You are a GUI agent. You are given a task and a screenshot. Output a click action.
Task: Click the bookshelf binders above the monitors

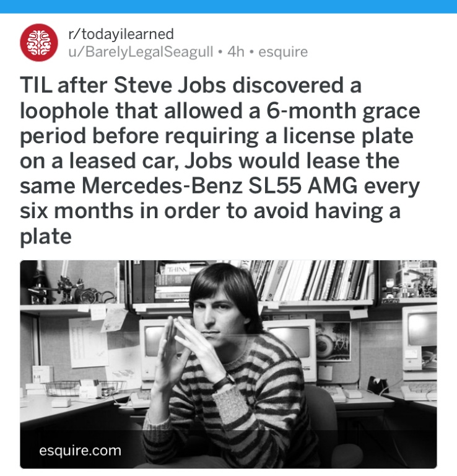coord(312,280)
